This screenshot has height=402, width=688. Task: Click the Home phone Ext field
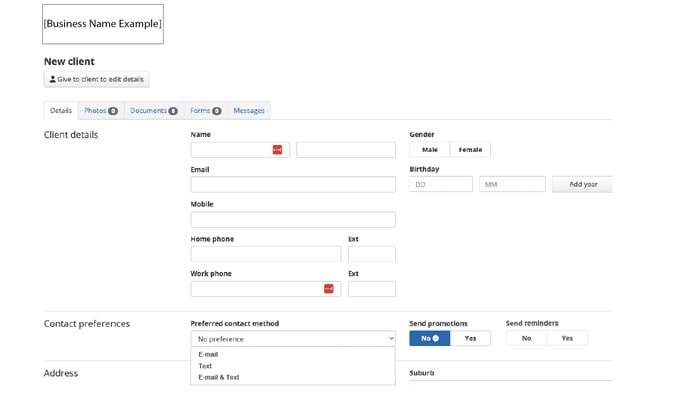click(x=372, y=254)
